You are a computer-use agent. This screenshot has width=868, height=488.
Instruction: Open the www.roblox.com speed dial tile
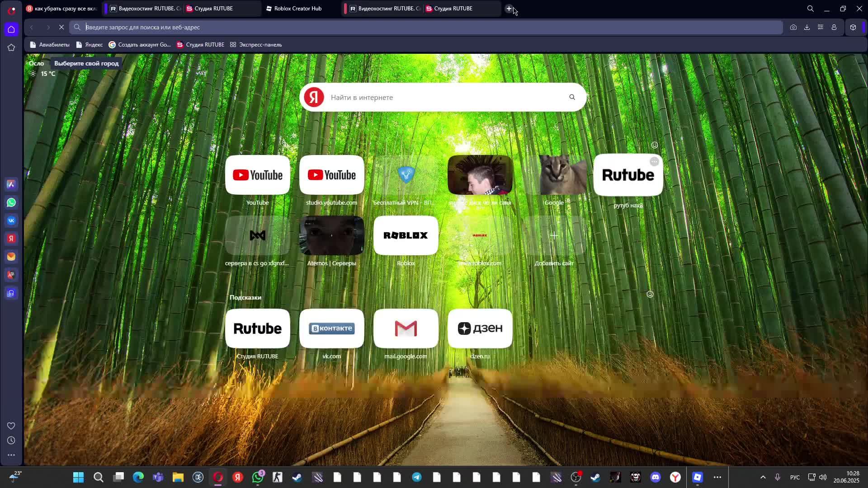coord(480,235)
